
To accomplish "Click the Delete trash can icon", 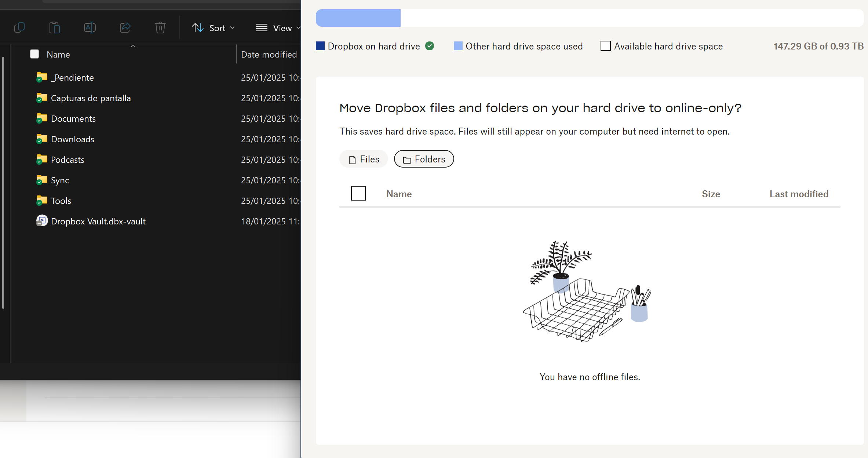I will 160,28.
